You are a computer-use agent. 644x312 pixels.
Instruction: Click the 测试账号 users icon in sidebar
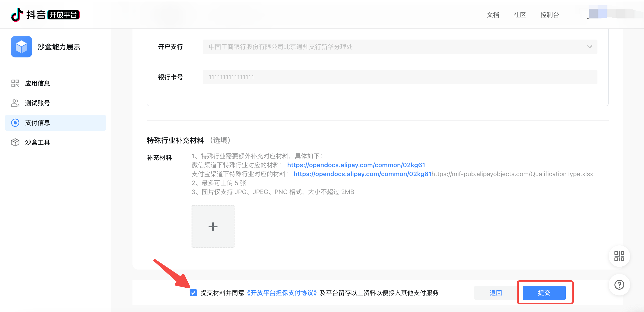(x=15, y=103)
